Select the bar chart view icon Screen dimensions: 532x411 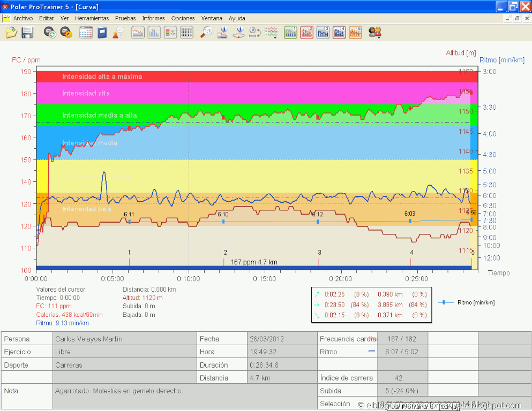click(154, 33)
